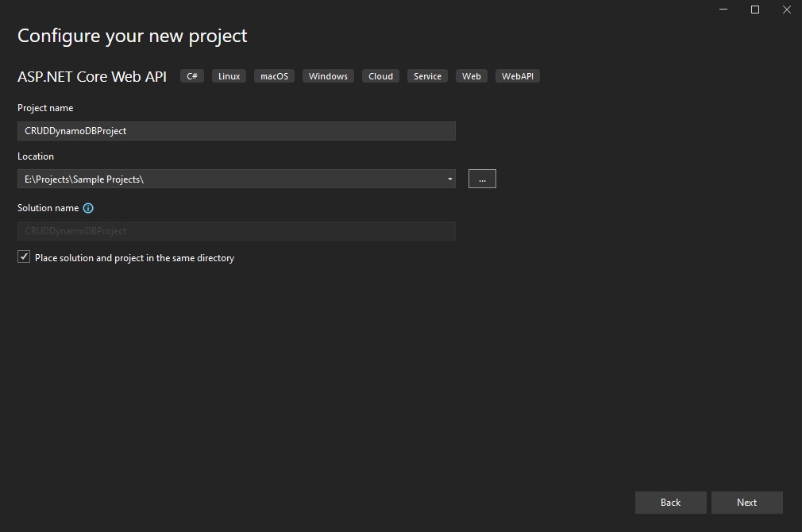The image size is (802, 532).
Task: Minimize the dialog window
Action: (723, 10)
